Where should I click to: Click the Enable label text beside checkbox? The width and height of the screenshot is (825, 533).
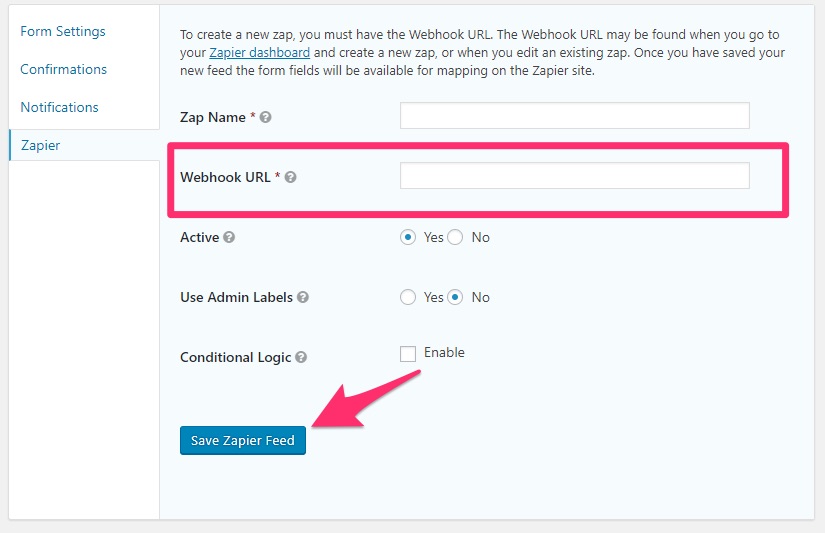pos(444,353)
